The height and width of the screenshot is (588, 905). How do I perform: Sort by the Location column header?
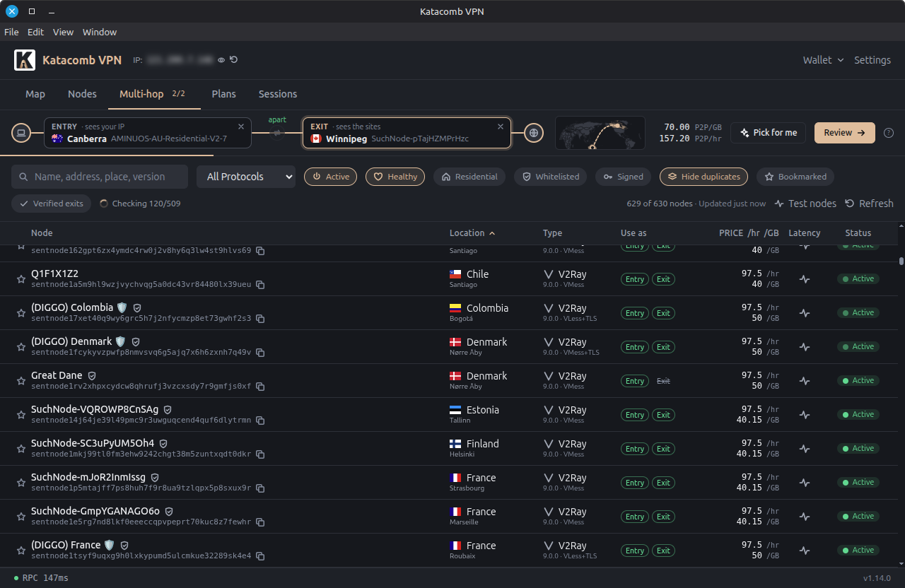tap(472, 233)
